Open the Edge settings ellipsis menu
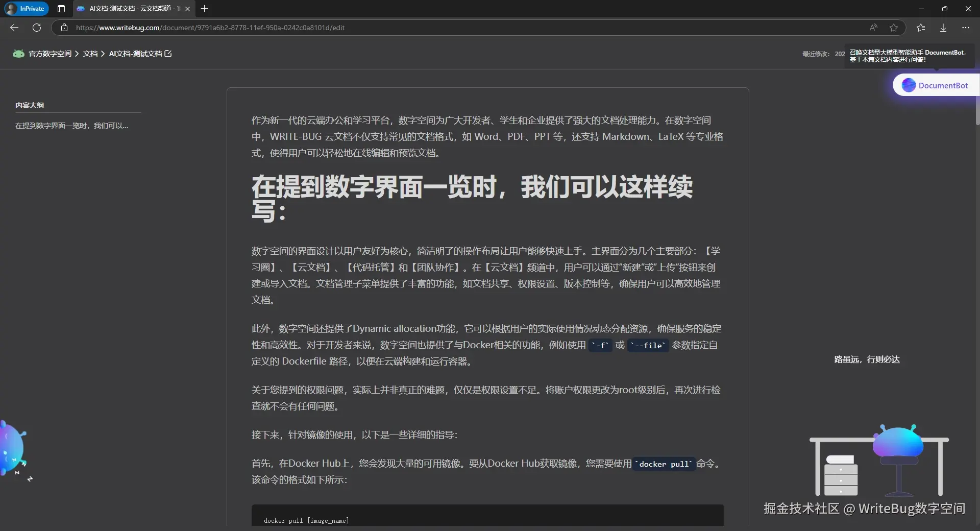The image size is (980, 531). coord(966,28)
